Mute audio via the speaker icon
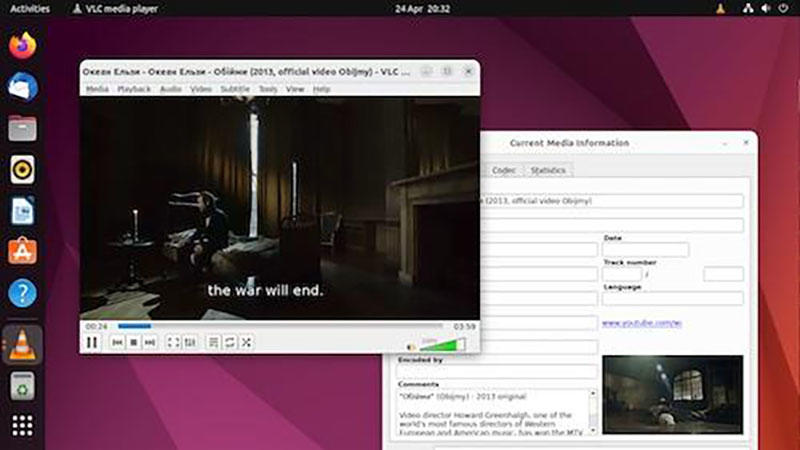Viewport: 800px width, 450px height. [x=411, y=347]
